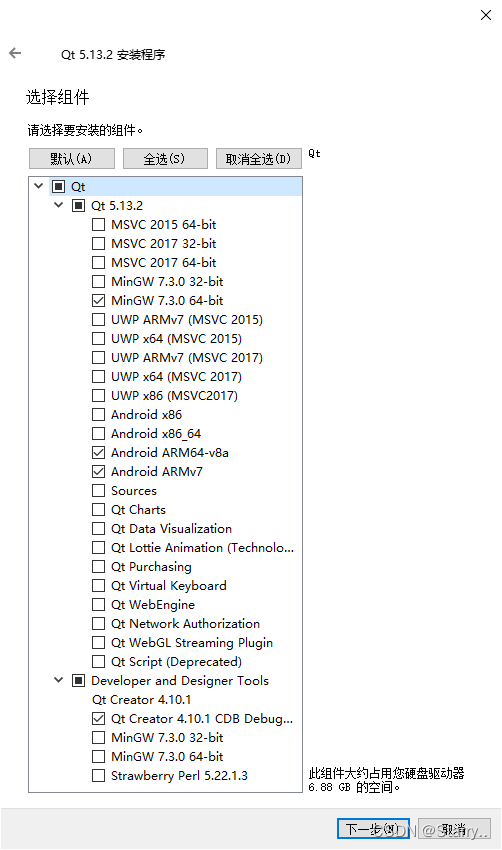Image resolution: width=502 pixels, height=850 pixels.
Task: Close the Qt installer window
Action: click(x=486, y=15)
